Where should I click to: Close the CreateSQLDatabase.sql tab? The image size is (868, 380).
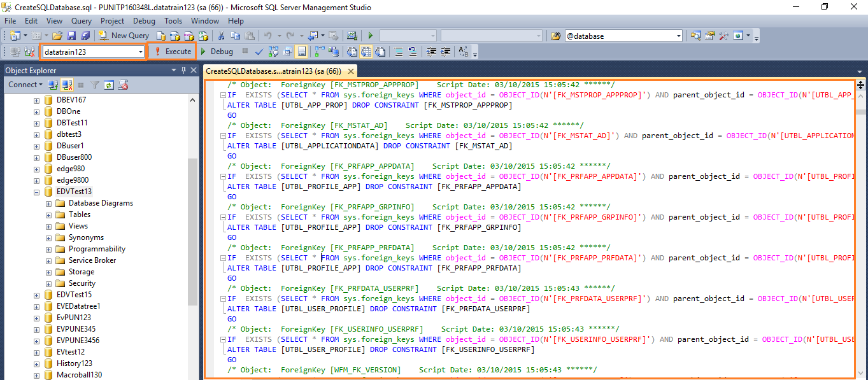point(350,71)
